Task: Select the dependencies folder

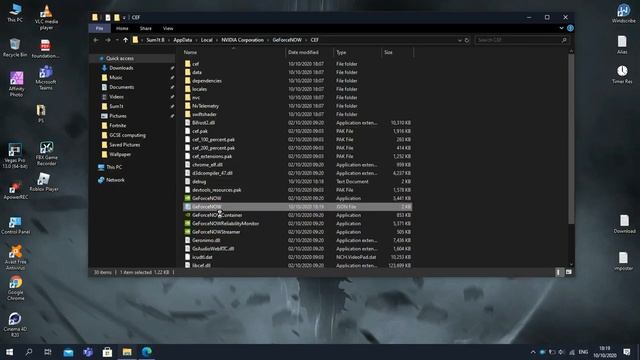Action: (207, 81)
